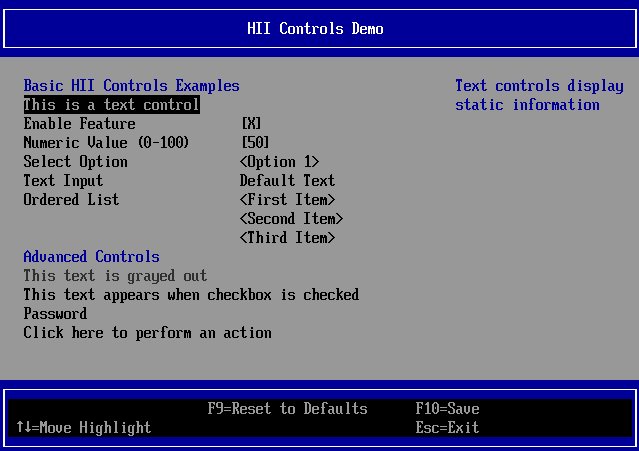Click the numeric value [50] field
This screenshot has width=639, height=451.
(x=255, y=143)
